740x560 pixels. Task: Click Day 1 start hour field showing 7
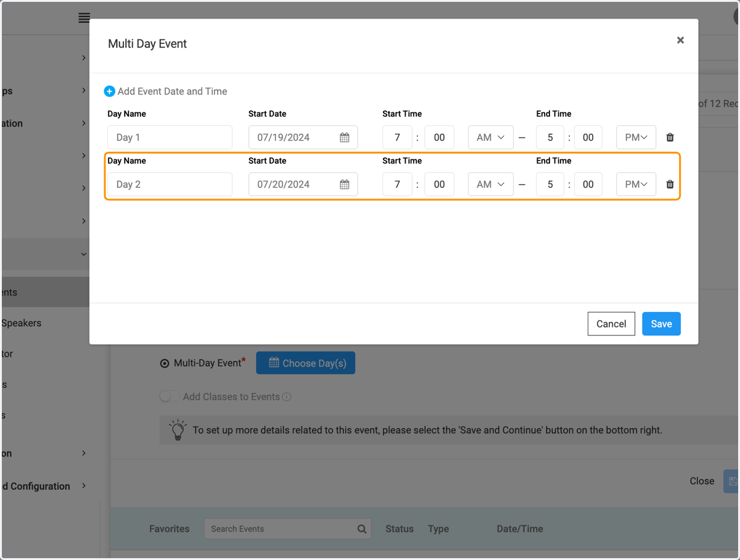click(x=397, y=138)
